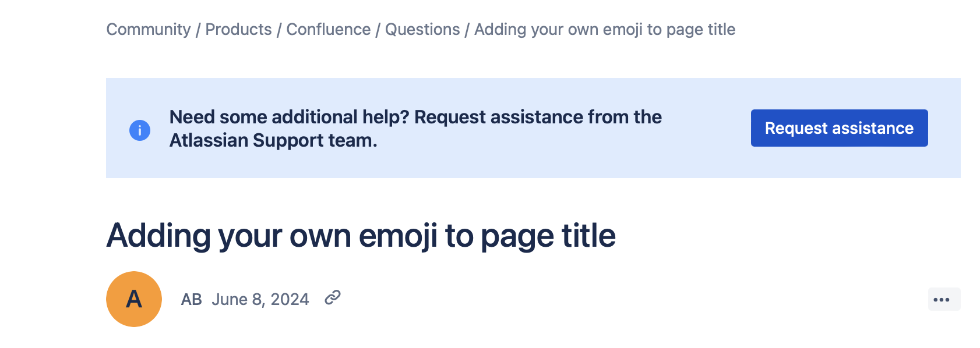Image resolution: width=980 pixels, height=348 pixels.
Task: View author profile by clicking the A avatar
Action: (x=133, y=299)
